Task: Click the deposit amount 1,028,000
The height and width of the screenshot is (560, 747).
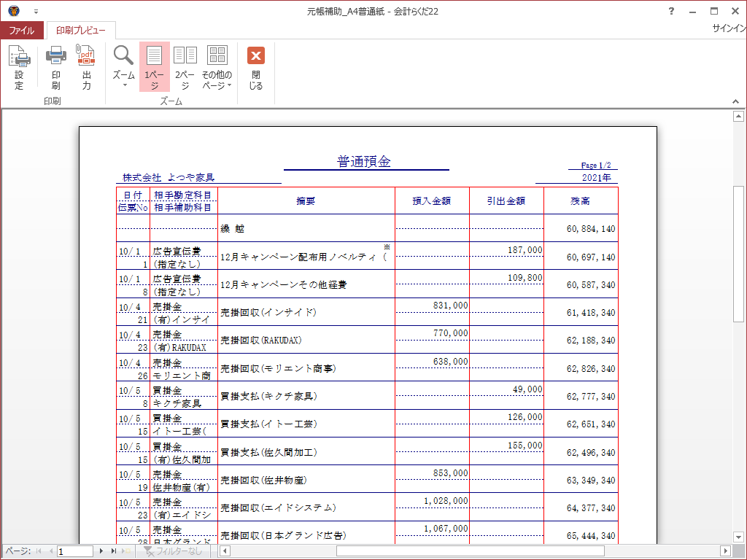Action: click(446, 501)
